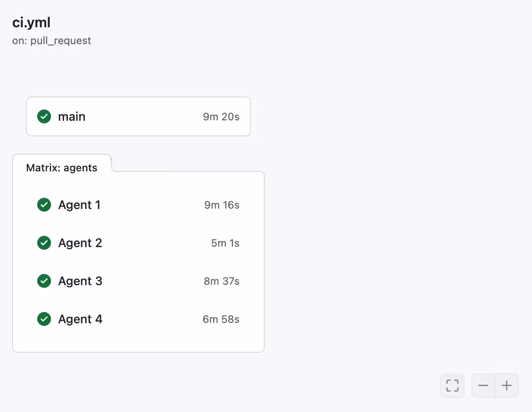The width and height of the screenshot is (532, 412).
Task: Open the Agent 2 job details
Action: [x=80, y=243]
